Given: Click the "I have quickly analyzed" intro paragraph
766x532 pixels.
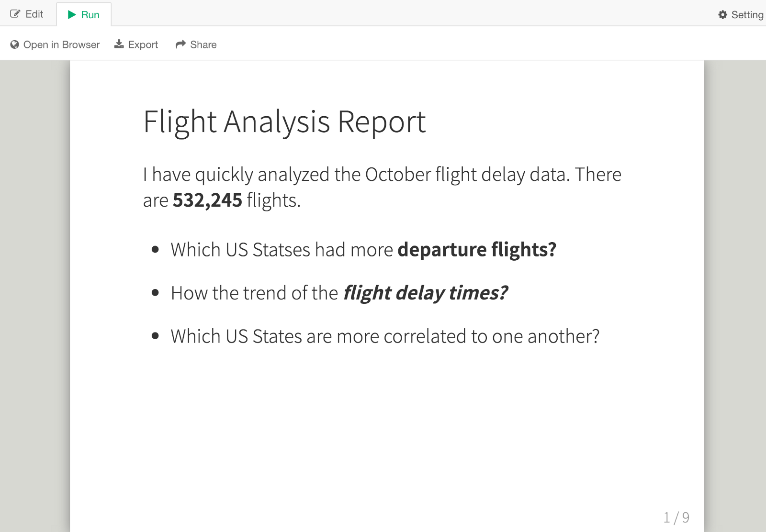Looking at the screenshot, I should (x=382, y=175).
